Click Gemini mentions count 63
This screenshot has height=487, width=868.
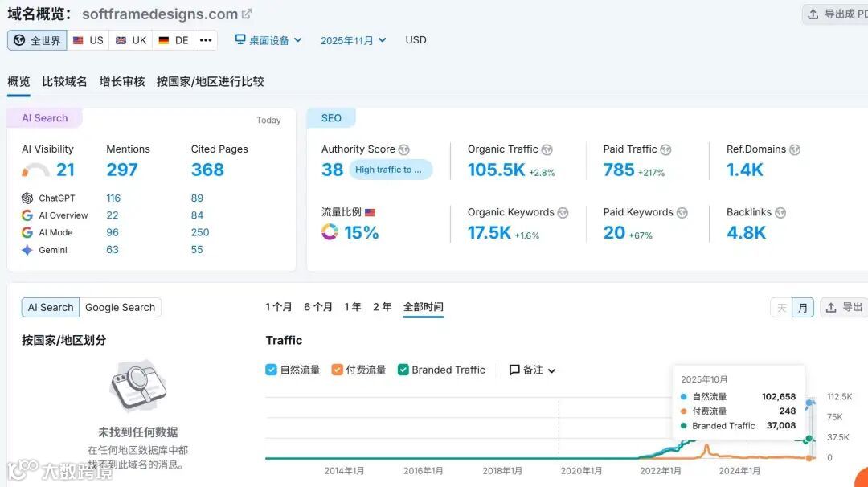(x=113, y=250)
